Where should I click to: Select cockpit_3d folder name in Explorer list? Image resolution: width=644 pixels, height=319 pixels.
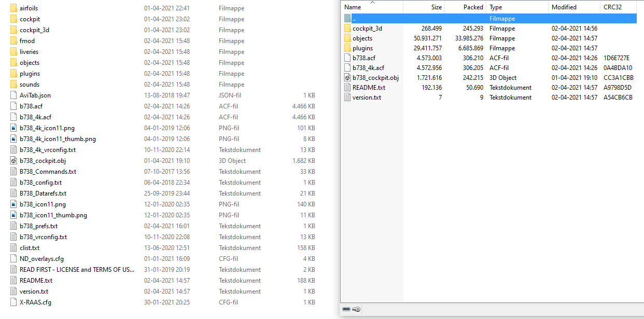coord(34,30)
